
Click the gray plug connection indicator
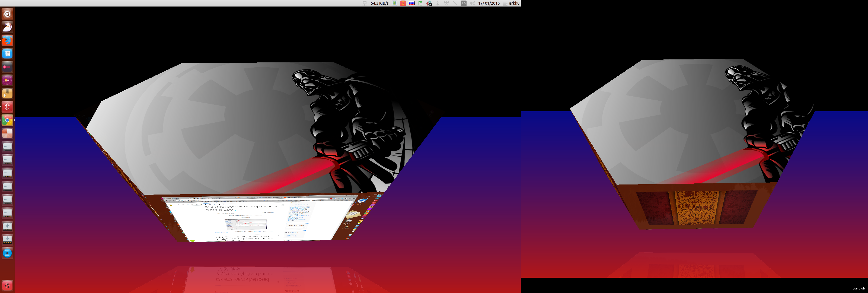(x=455, y=3)
